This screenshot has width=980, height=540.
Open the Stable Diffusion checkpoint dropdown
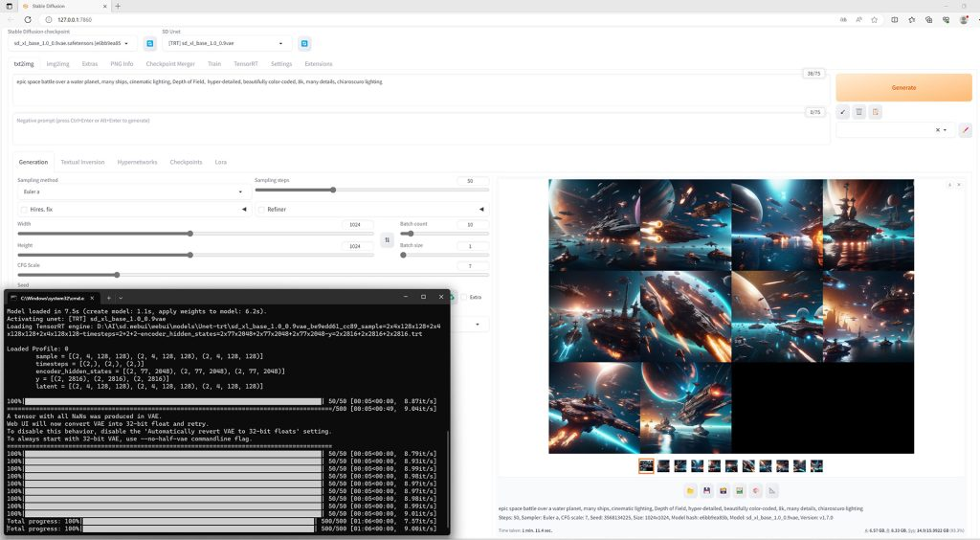[x=73, y=43]
